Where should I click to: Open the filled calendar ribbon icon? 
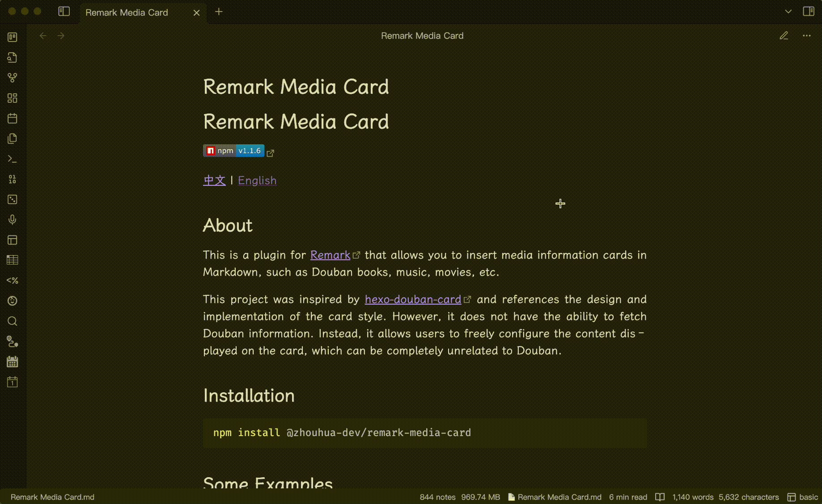point(13,361)
